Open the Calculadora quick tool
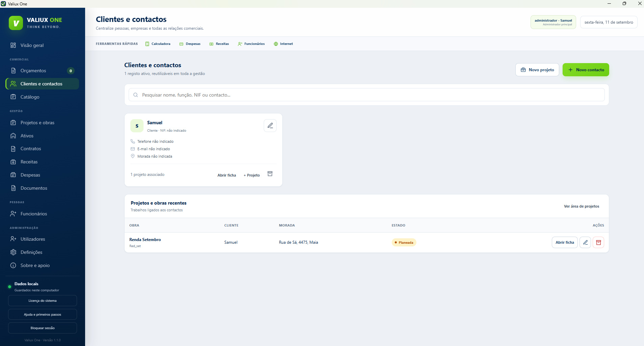Viewport: 644px width, 346px height. pyautogui.click(x=158, y=44)
